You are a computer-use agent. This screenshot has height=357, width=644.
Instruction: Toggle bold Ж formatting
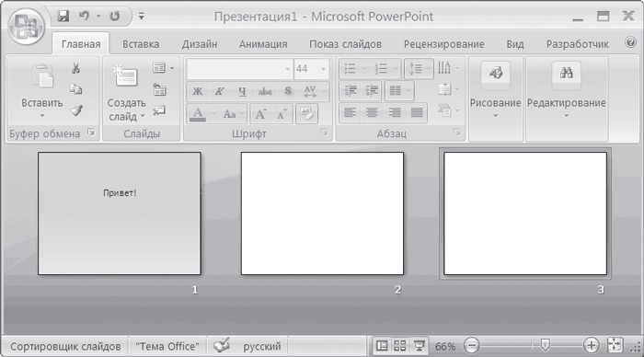pyautogui.click(x=198, y=91)
